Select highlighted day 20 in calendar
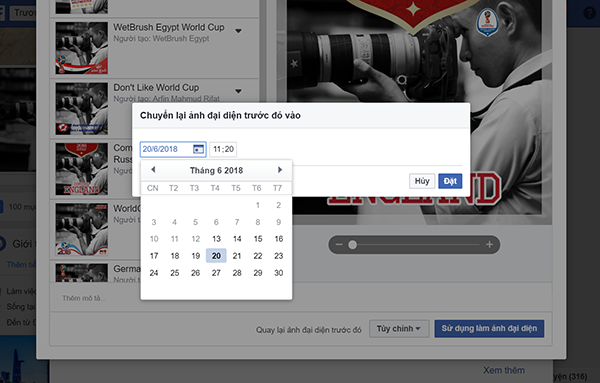 (216, 256)
